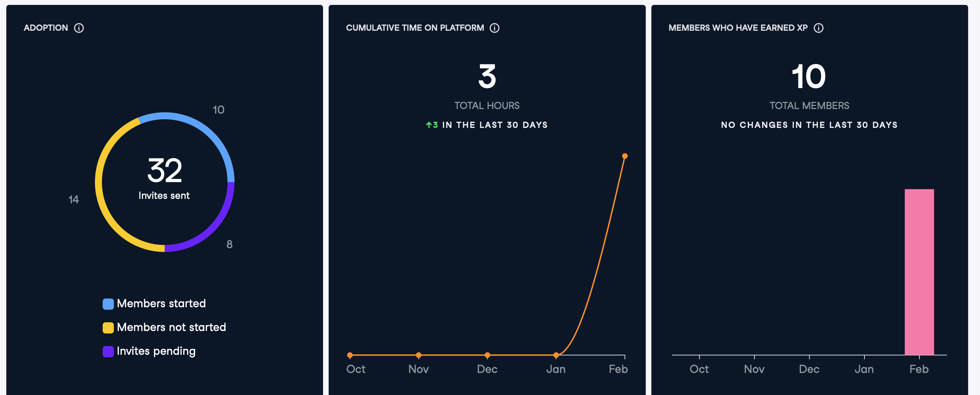Click info icon beside Members Who Have Earned XP
Viewport: 980px width, 395px height.
click(x=818, y=28)
